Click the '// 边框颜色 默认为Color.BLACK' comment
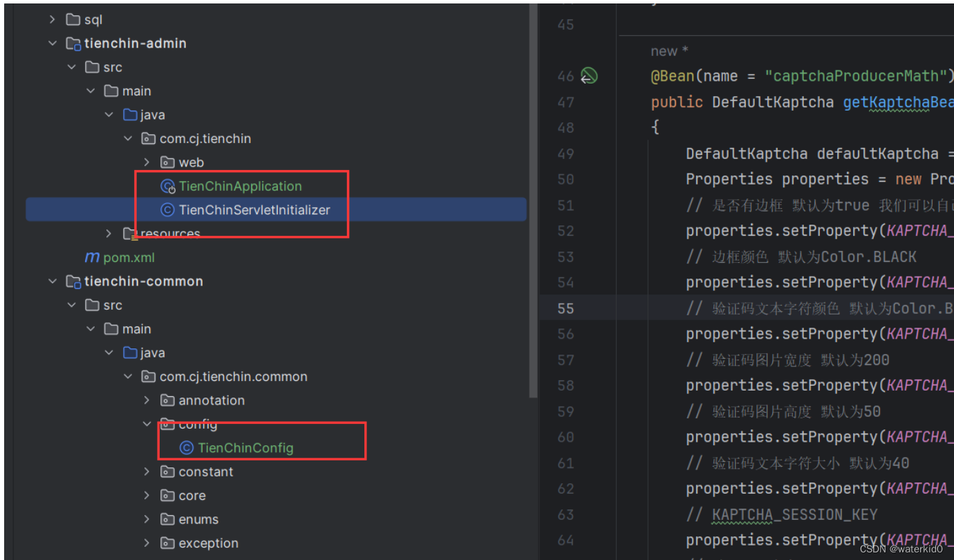Screen dimensions: 954x560 point(801,257)
